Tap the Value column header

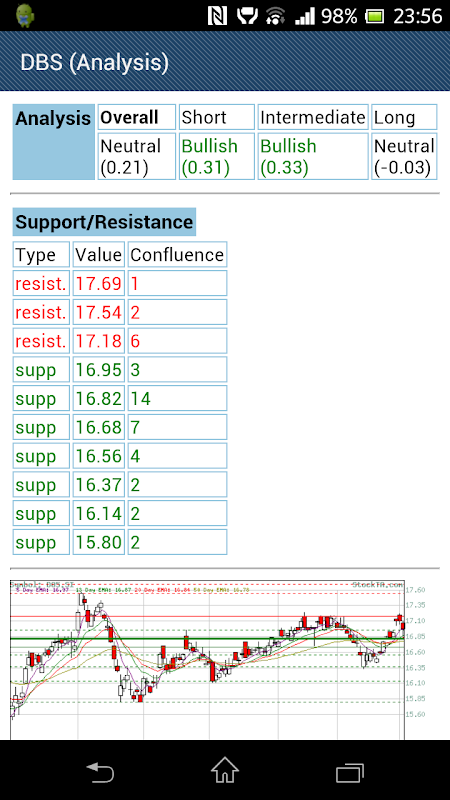(x=99, y=254)
